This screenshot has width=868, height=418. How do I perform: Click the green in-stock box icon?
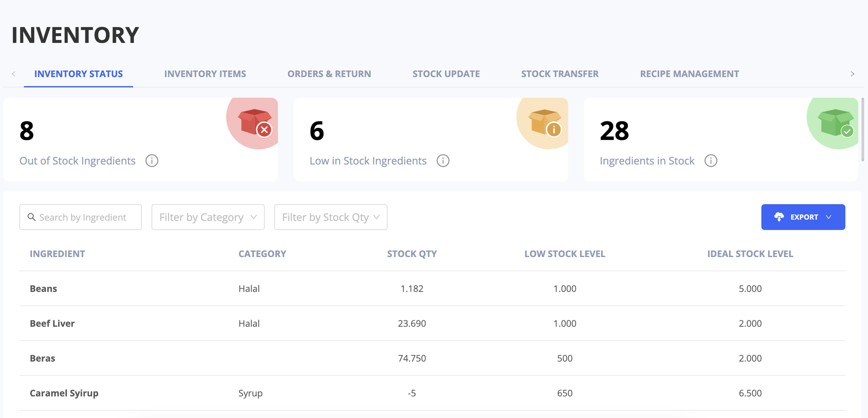click(x=835, y=122)
